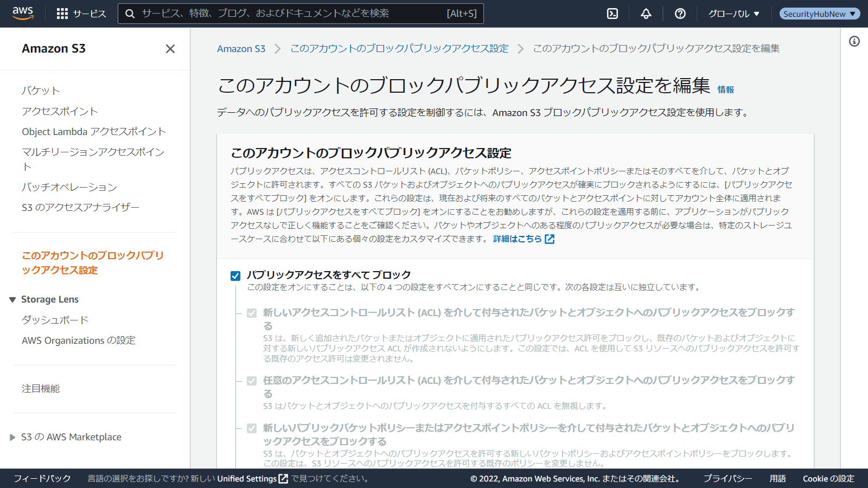The width and height of the screenshot is (868, 488).
Task: Collapse the Storage Lens section
Action: pos(12,300)
